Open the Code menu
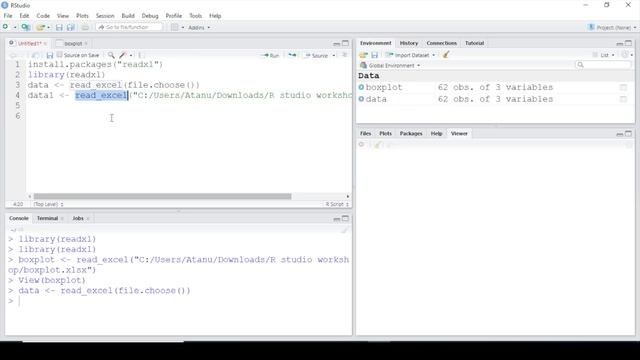This screenshot has width=640, height=360. coord(43,16)
